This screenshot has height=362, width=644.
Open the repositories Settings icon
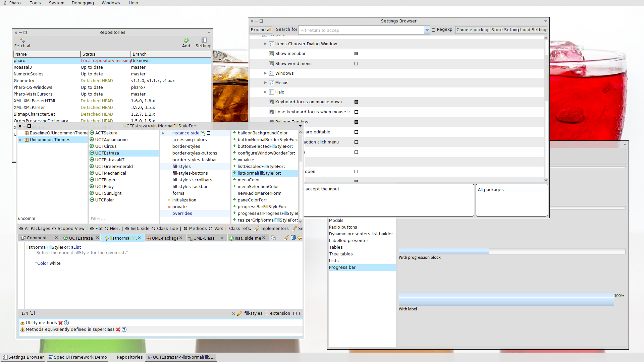(x=204, y=40)
